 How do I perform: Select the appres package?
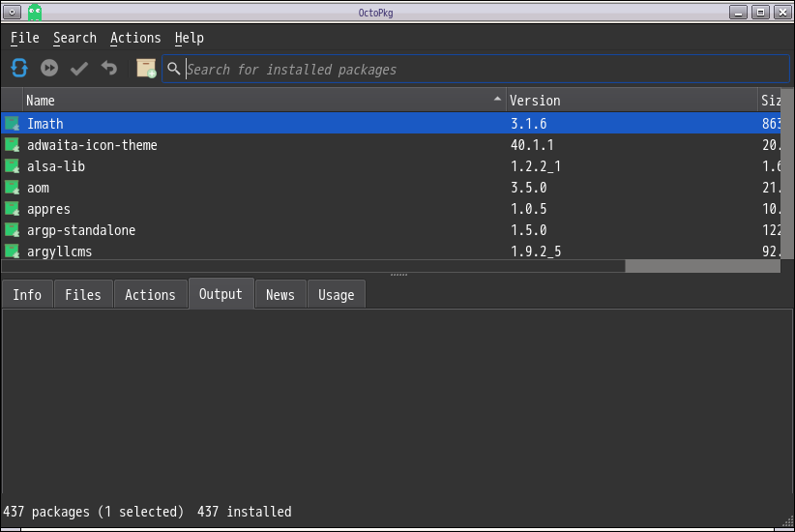(x=391, y=208)
